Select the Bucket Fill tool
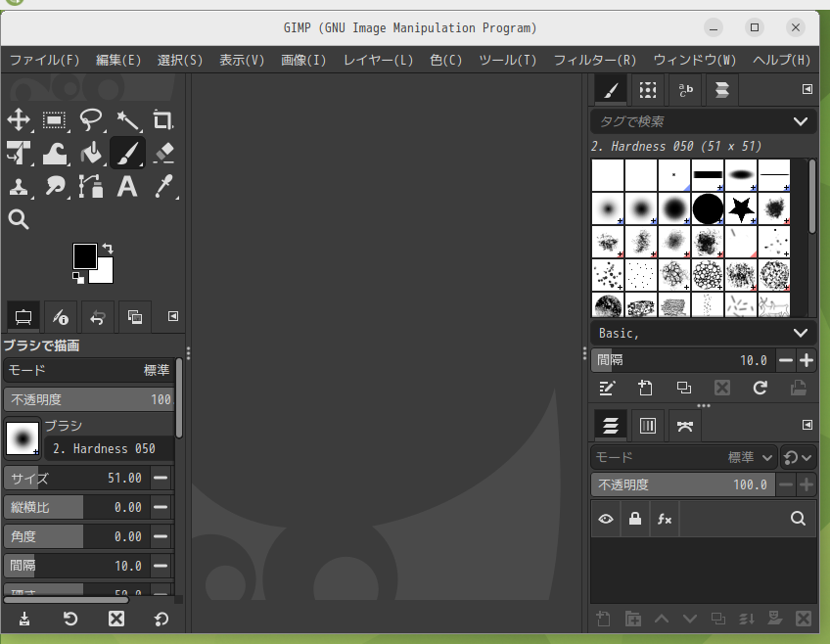The height and width of the screenshot is (644, 830). (91, 153)
